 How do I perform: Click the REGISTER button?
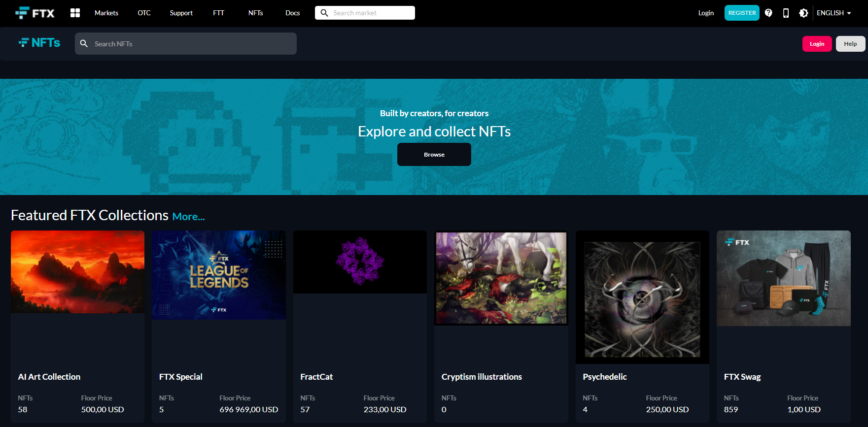[742, 13]
